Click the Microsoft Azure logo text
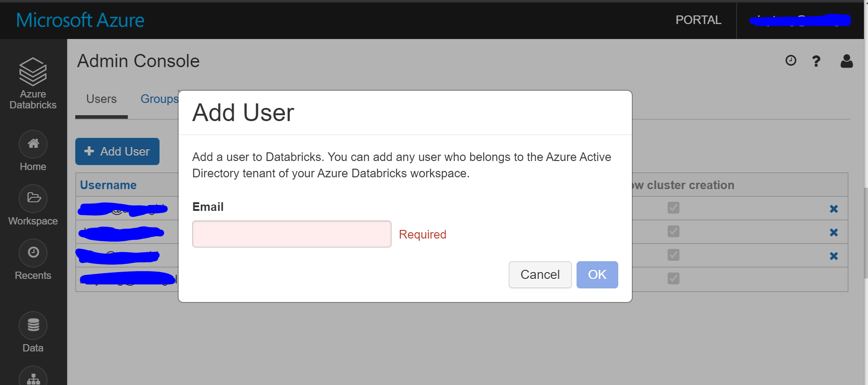The image size is (868, 385). pyautogui.click(x=80, y=20)
